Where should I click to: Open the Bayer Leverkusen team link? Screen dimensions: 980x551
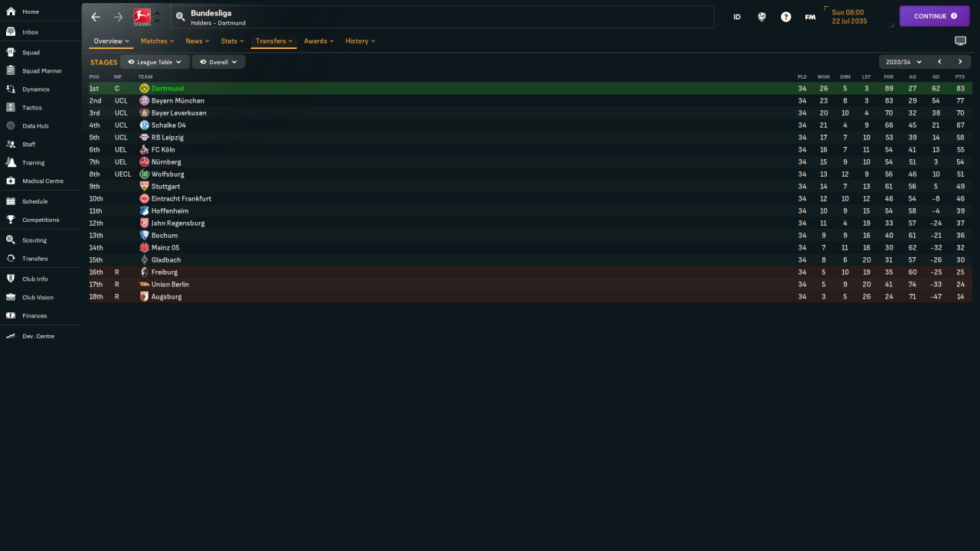(179, 113)
